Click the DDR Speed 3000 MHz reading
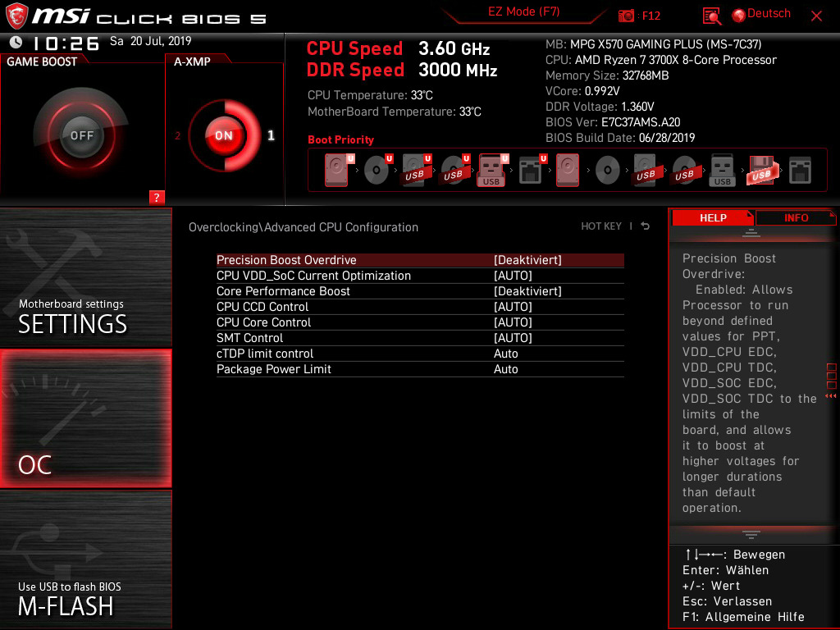Screen dimensions: 840x630 [402, 70]
